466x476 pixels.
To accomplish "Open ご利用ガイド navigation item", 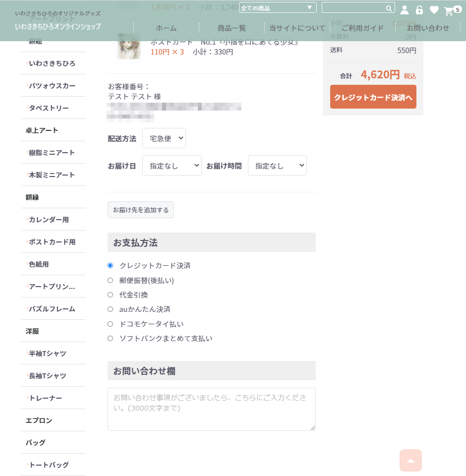I will (362, 28).
